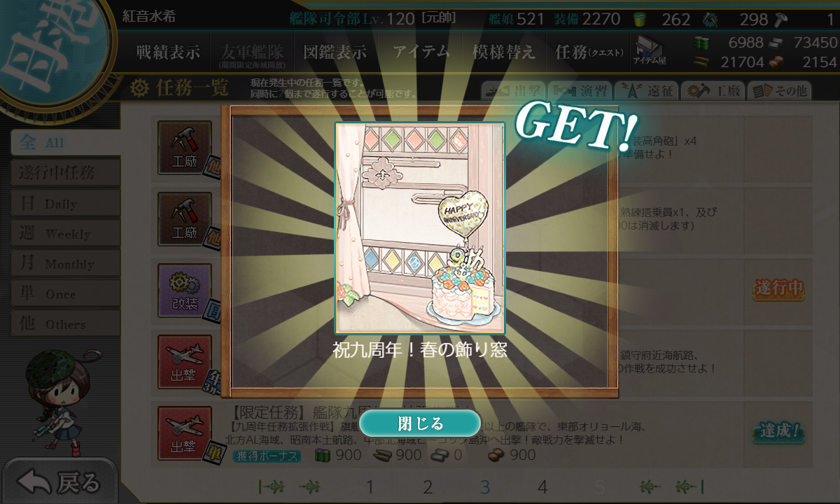Open 図鑑表示 encyclopedia menu
Viewport: 840px width, 504px height.
(x=334, y=52)
